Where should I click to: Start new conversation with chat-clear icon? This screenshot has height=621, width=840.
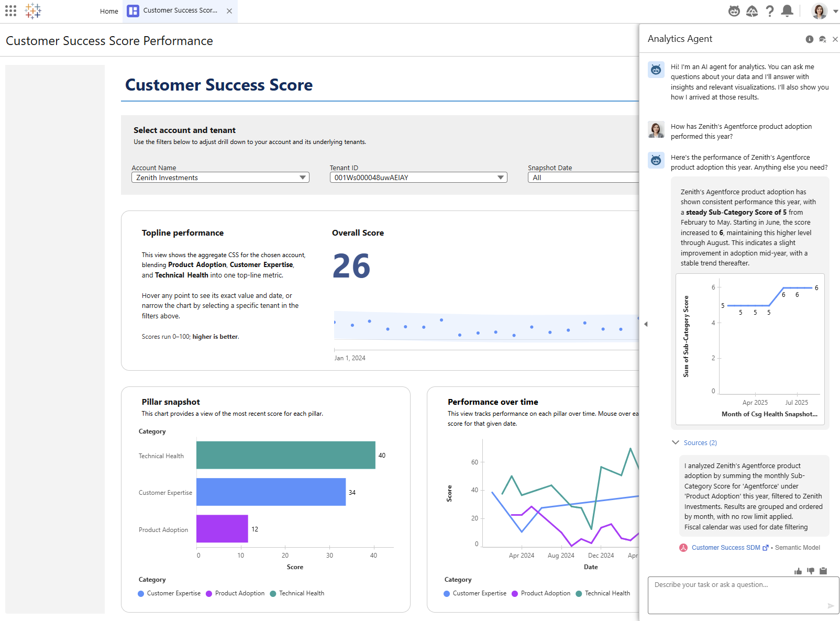(822, 39)
